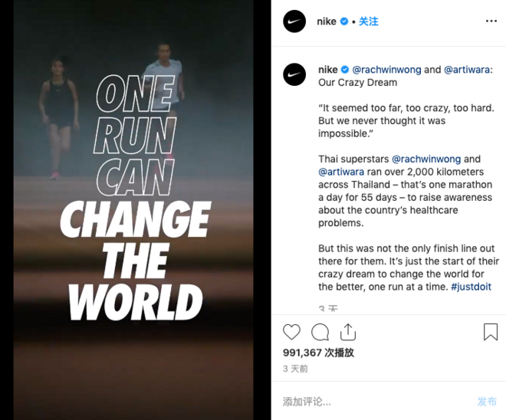The height and width of the screenshot is (420, 506).
Task: Click Nike avatar beside the caption
Action: coord(294,74)
